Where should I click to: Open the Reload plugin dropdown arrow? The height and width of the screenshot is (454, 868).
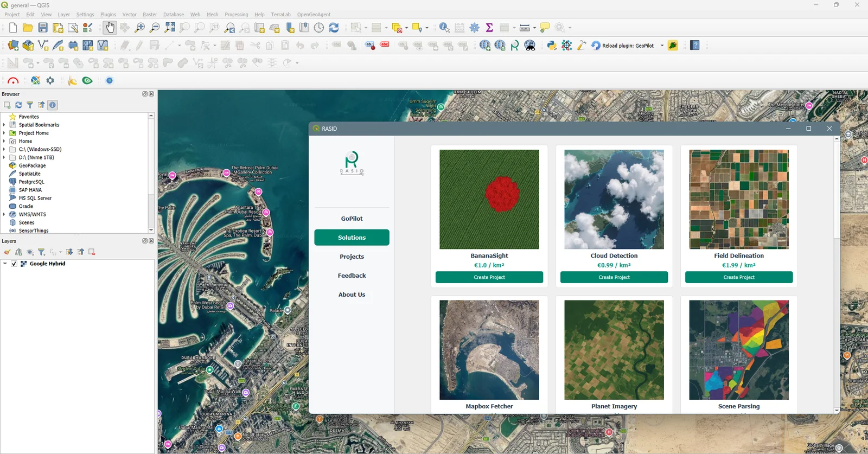(x=662, y=46)
